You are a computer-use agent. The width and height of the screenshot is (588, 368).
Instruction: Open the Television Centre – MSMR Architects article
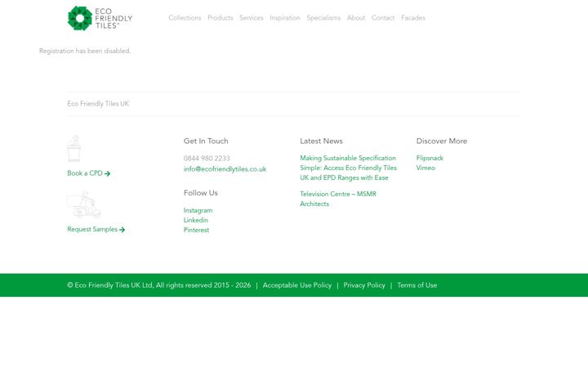point(338,199)
